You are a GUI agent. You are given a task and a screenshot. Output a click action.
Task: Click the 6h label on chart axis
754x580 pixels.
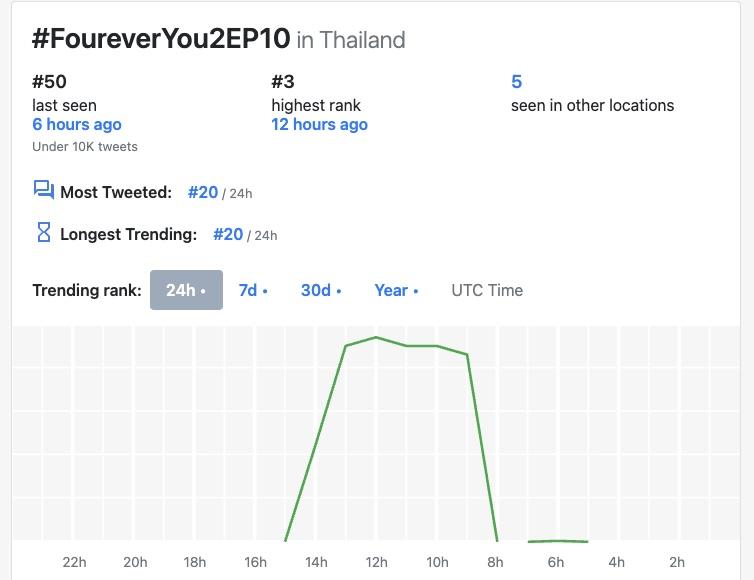[x=556, y=562]
